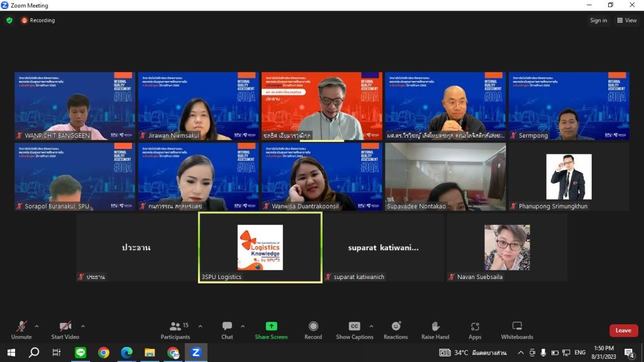
Task: Raise Hand in the meeting
Action: point(435,331)
